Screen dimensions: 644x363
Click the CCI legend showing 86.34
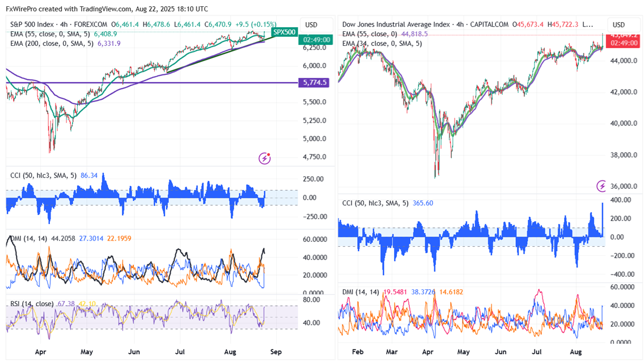[x=54, y=175]
